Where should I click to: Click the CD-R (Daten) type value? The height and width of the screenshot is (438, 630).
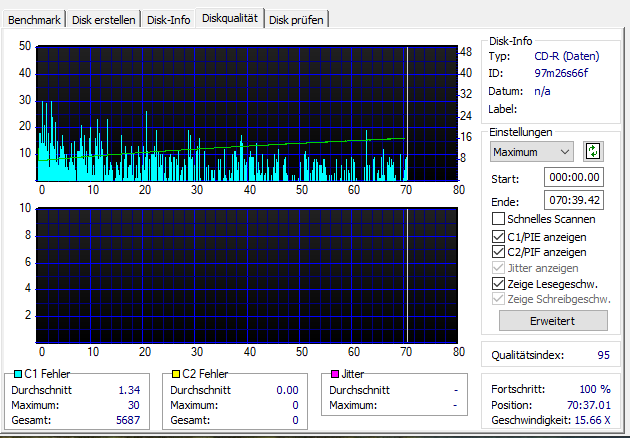[567, 56]
